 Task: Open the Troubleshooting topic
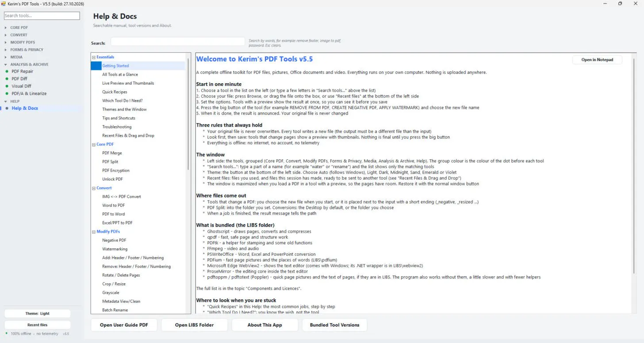117,127
